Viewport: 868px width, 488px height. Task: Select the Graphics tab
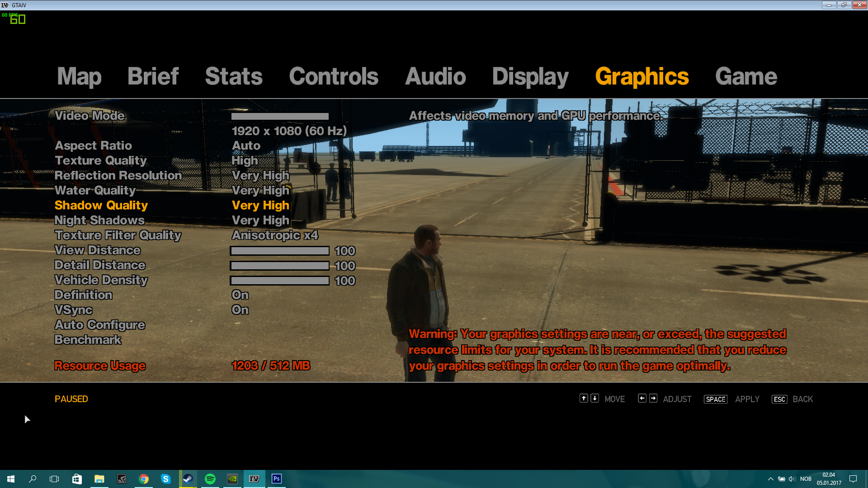point(642,77)
